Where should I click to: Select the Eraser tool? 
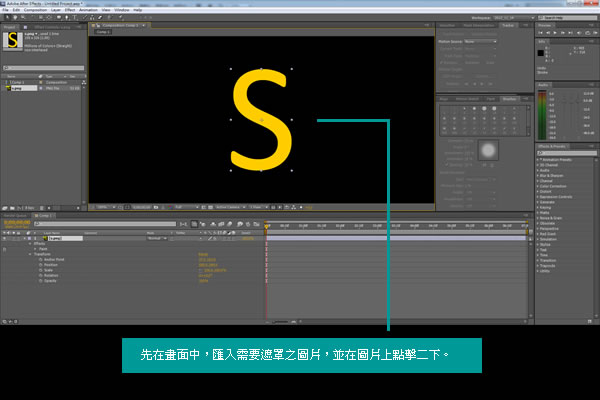click(100, 17)
